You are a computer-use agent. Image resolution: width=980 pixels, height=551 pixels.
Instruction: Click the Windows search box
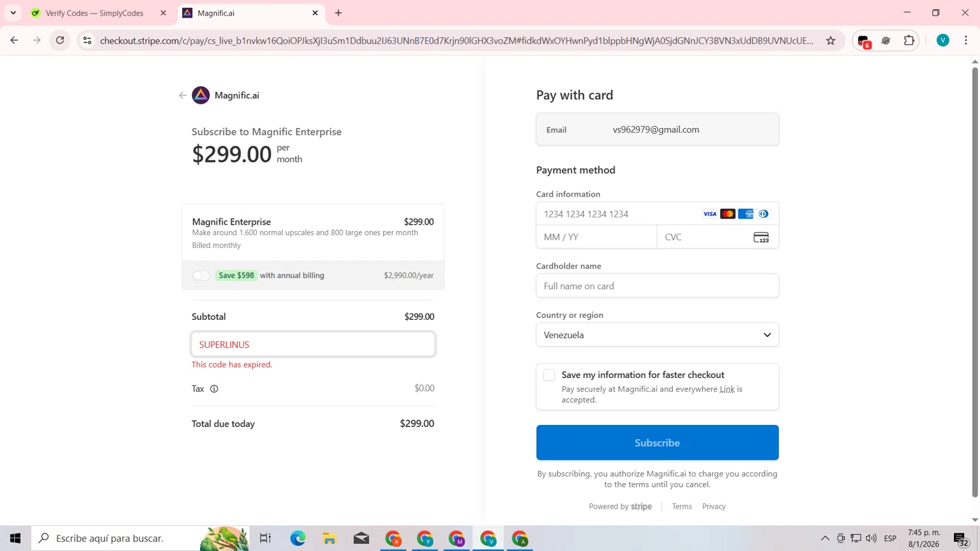coord(140,539)
